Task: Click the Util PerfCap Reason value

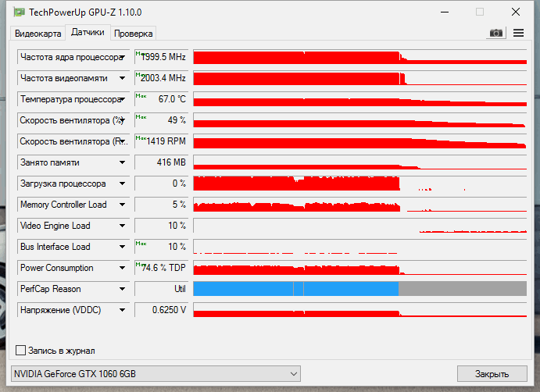Action: click(x=161, y=289)
